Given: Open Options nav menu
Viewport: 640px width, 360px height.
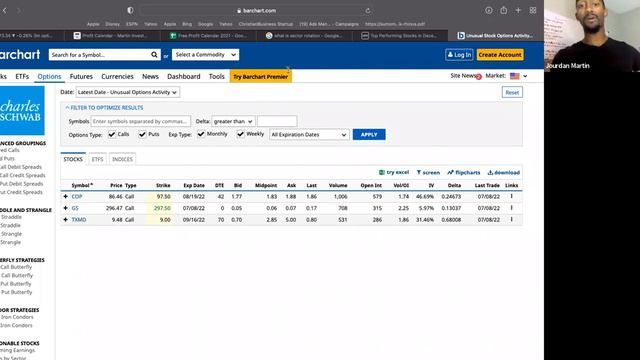Looking at the screenshot, I should click(x=49, y=76).
